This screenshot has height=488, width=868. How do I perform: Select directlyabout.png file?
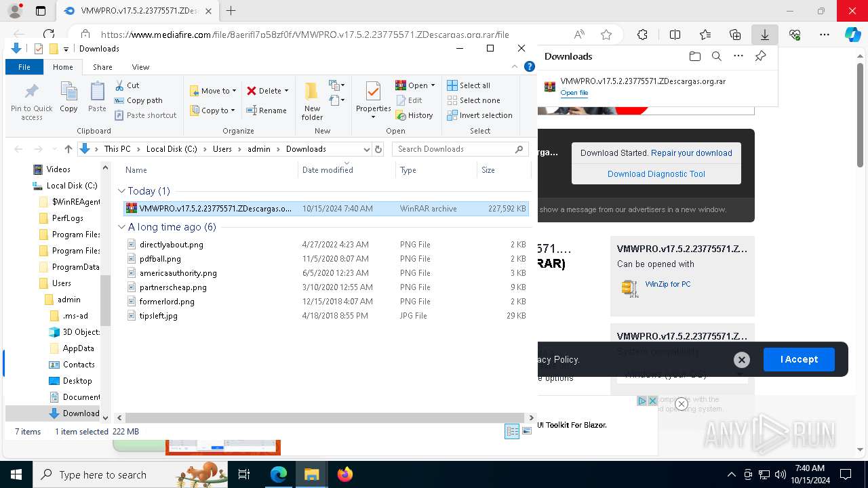(171, 245)
